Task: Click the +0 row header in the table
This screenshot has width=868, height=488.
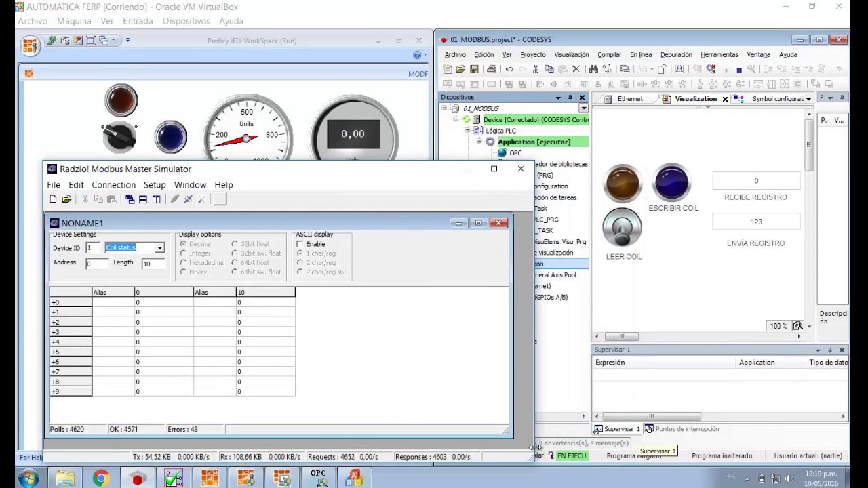Action: pos(71,302)
